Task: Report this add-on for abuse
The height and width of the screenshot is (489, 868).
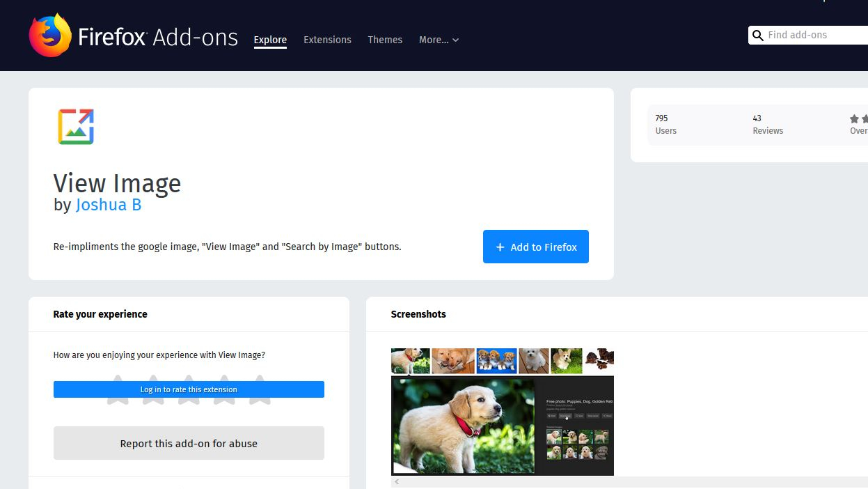Action: point(189,443)
